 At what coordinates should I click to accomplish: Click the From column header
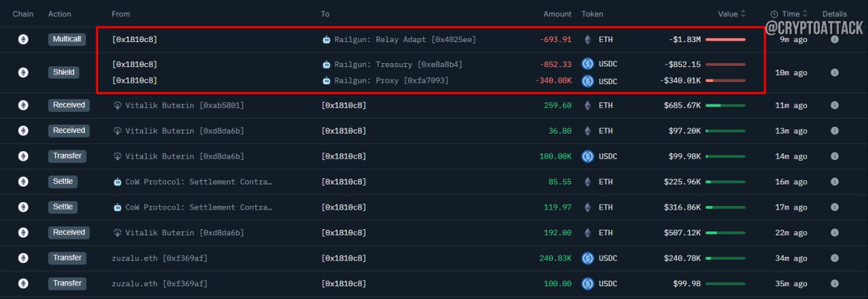pos(121,14)
